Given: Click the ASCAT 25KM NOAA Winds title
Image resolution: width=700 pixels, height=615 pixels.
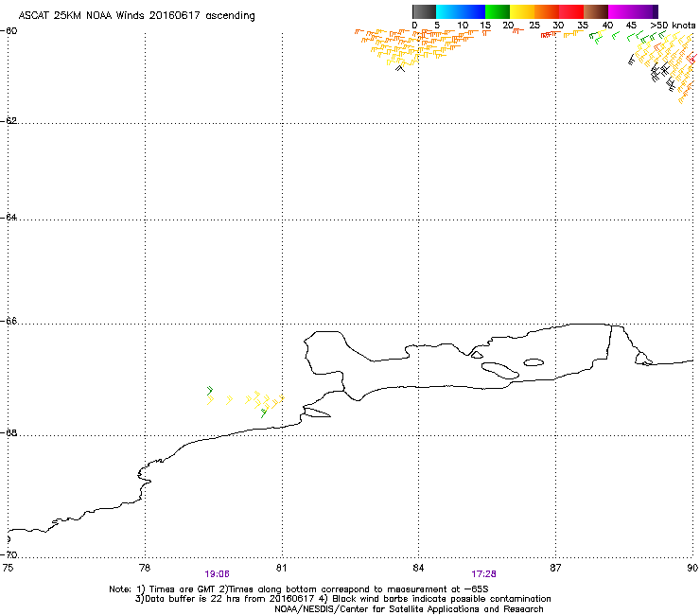Looking at the screenshot, I should (136, 16).
